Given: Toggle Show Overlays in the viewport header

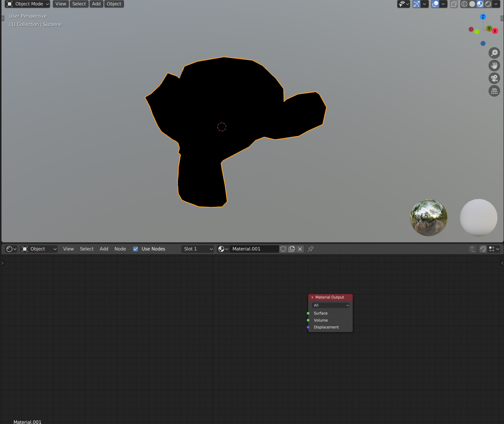Looking at the screenshot, I should click(435, 4).
